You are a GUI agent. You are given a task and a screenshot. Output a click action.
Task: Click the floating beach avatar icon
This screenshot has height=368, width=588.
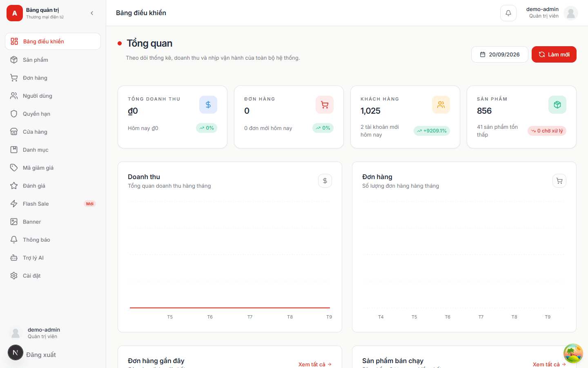click(x=573, y=353)
